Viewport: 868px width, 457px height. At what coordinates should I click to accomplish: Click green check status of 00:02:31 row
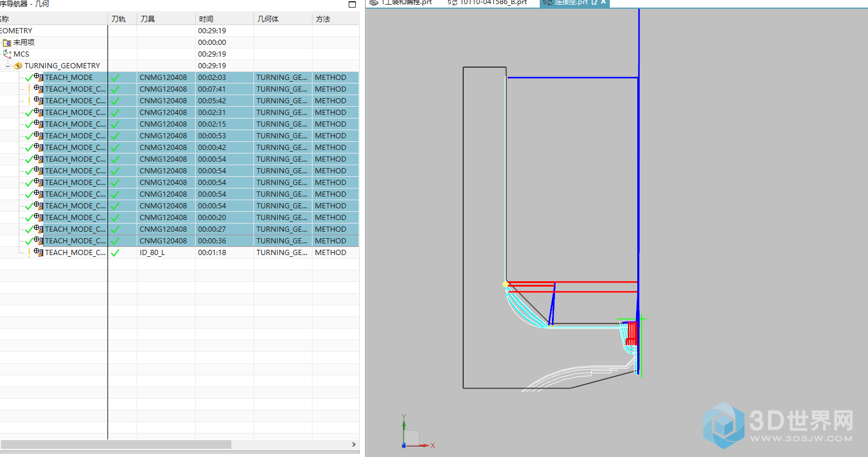(29, 113)
